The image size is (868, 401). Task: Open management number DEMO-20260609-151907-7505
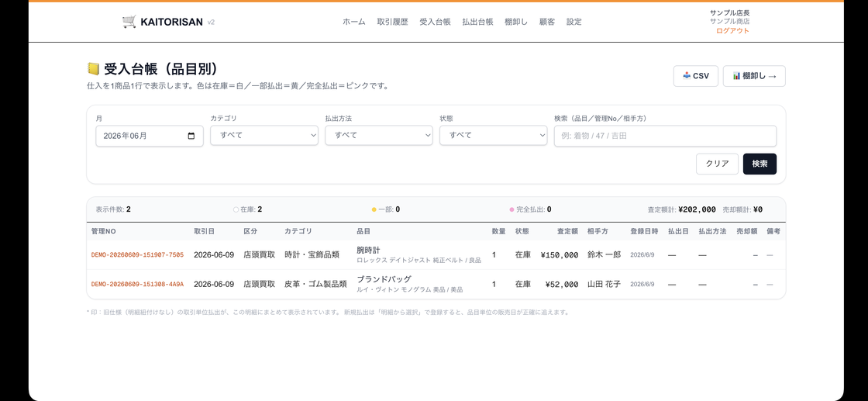click(x=137, y=254)
